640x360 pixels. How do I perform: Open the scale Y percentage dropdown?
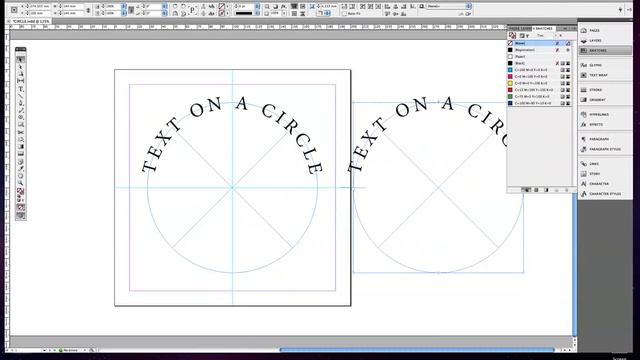[124, 13]
